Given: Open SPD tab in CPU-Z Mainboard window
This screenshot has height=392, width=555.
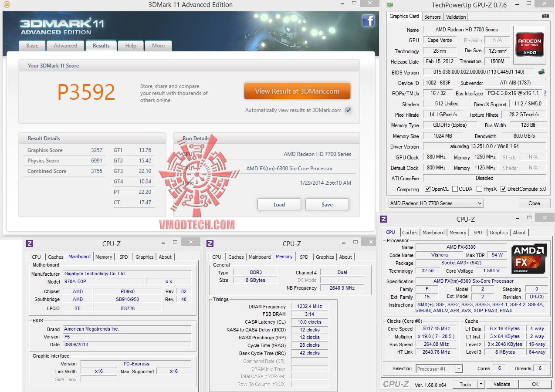Looking at the screenshot, I should pyautogui.click(x=124, y=257).
